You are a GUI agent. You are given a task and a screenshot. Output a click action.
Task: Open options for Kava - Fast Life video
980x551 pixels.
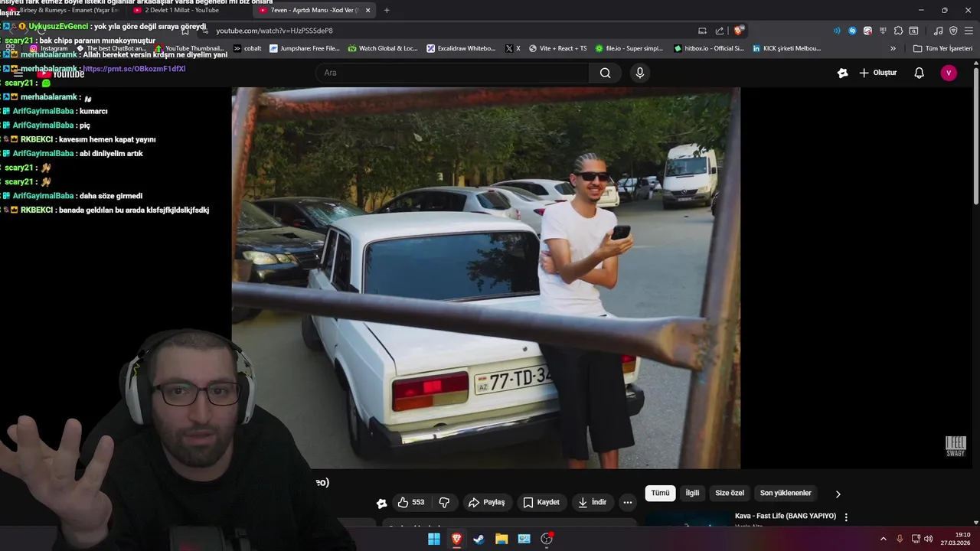pyautogui.click(x=846, y=517)
